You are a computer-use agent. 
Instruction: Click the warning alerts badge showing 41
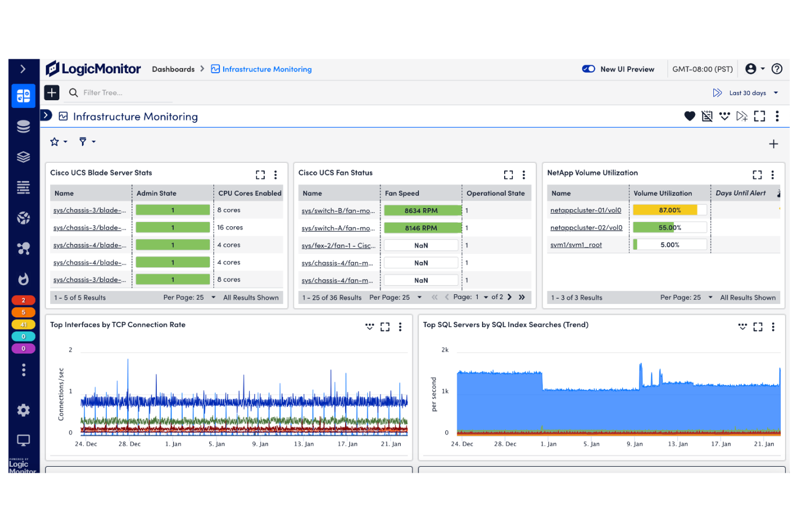23,324
